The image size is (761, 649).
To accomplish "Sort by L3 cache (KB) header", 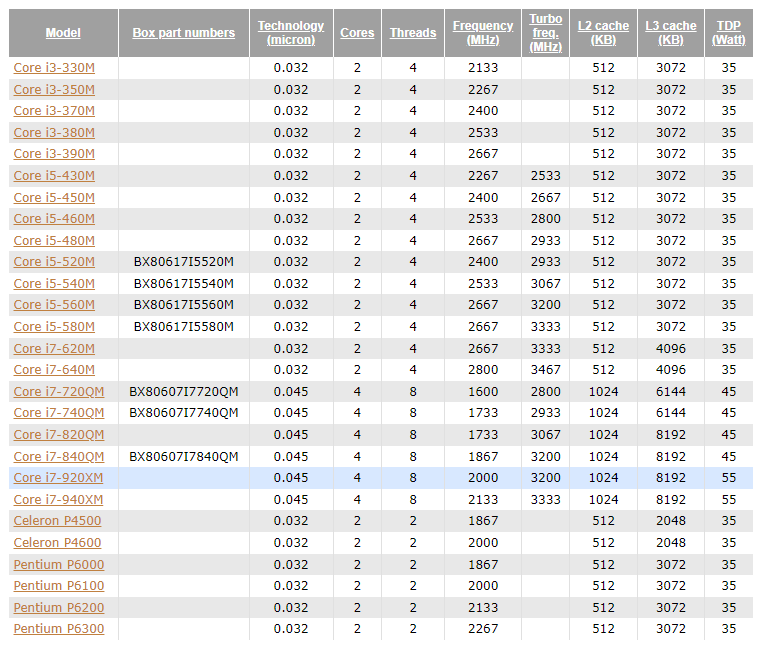I will tap(671, 33).
